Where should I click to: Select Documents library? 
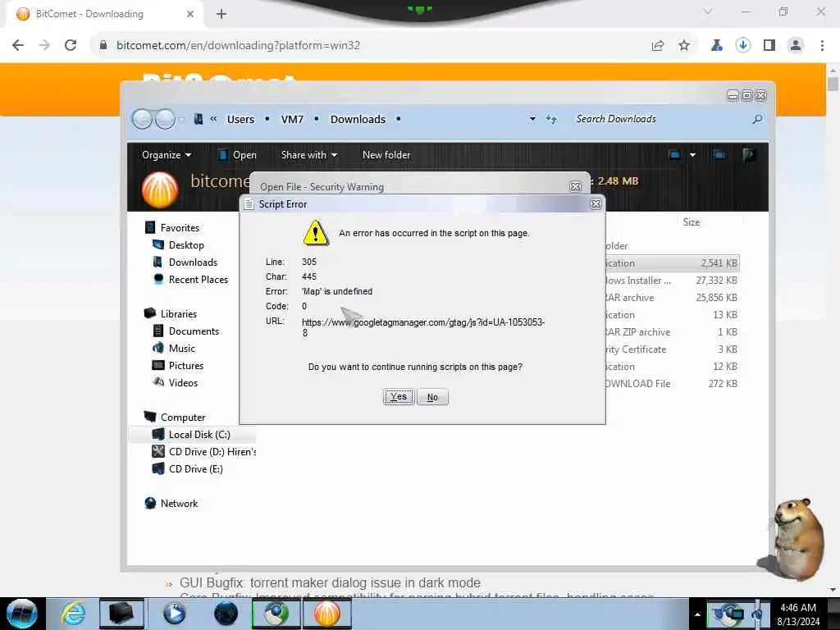(x=194, y=331)
